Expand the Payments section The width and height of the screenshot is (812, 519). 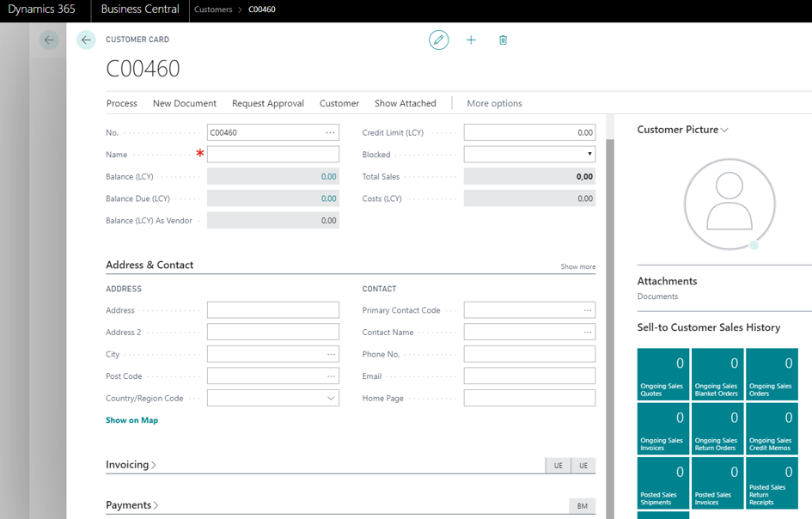132,505
